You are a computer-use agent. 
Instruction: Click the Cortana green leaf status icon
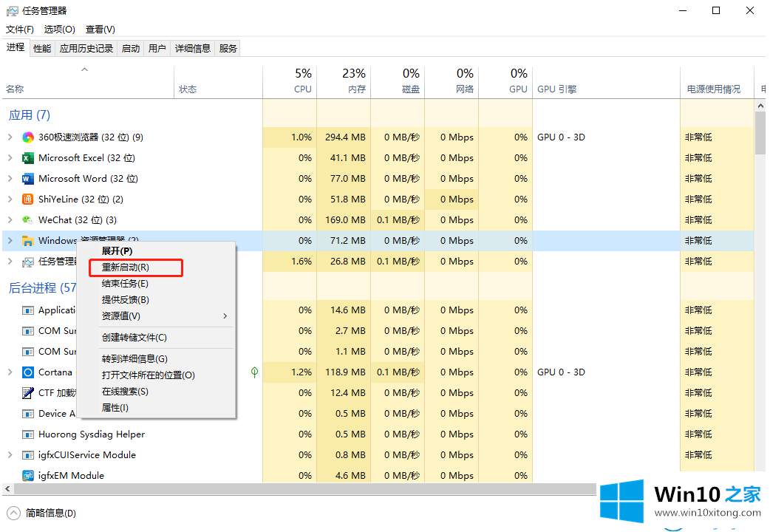[x=254, y=372]
